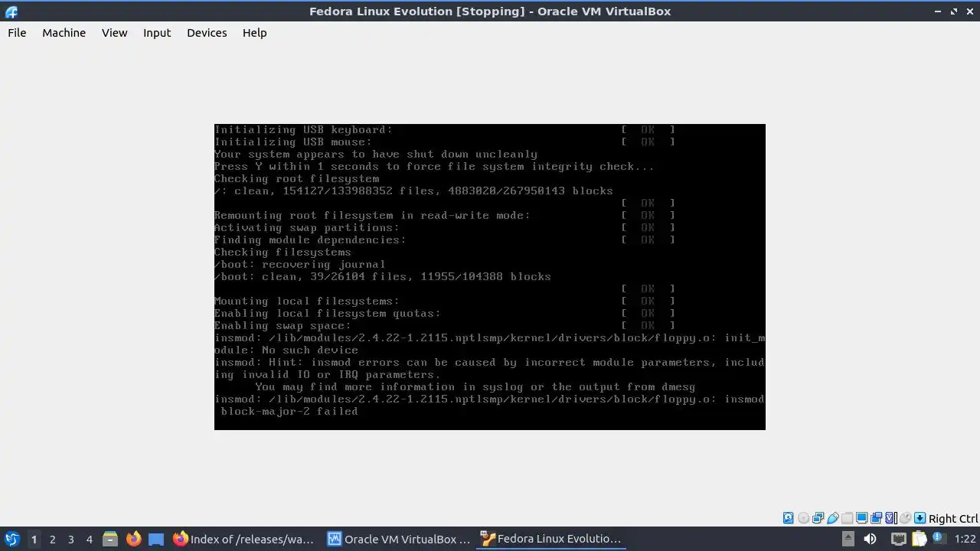980x551 pixels.
Task: Close the VirtualBox VM window
Action: [969, 11]
